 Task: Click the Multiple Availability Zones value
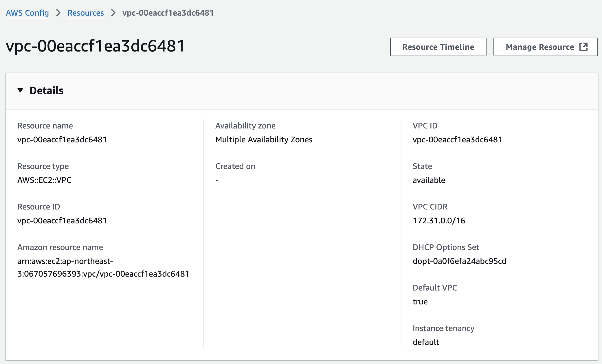[264, 140]
